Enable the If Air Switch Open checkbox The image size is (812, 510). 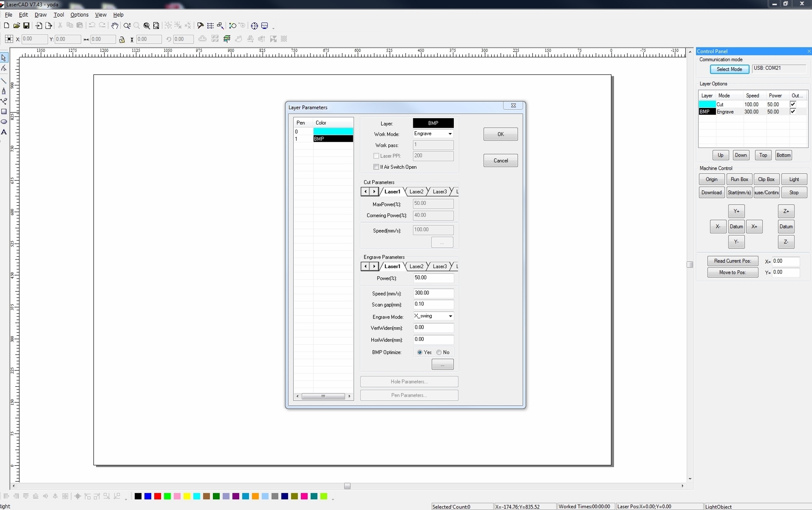[x=376, y=167]
